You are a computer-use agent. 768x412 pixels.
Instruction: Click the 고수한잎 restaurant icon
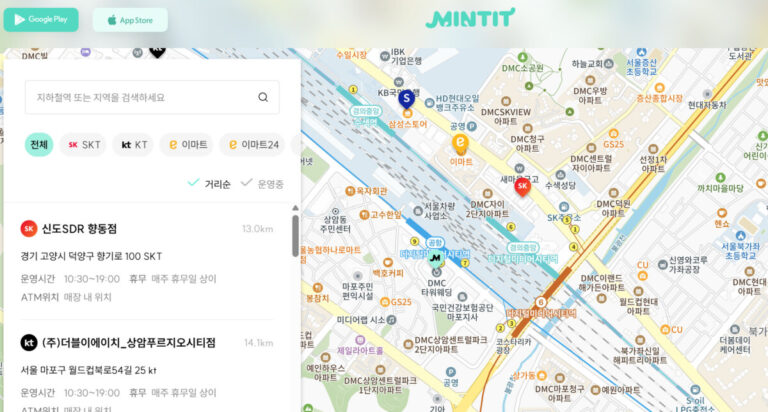(364, 215)
